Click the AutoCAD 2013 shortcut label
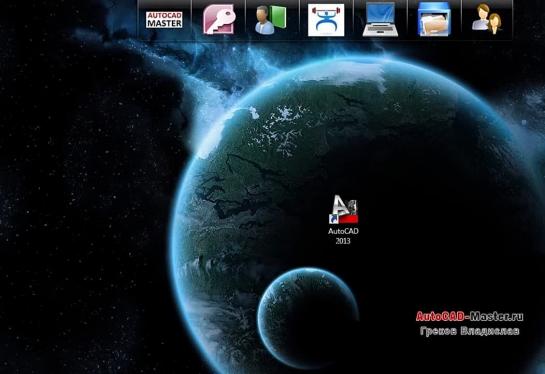 pos(343,236)
